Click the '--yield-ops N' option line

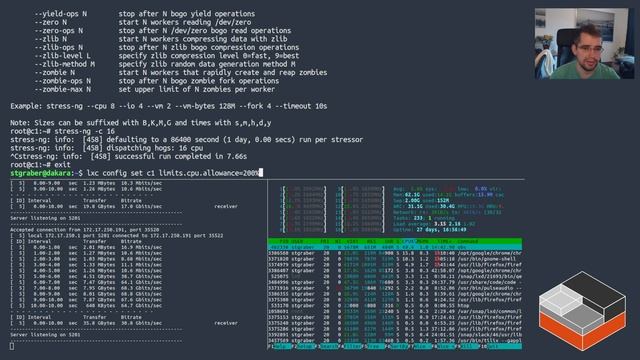tap(144, 14)
